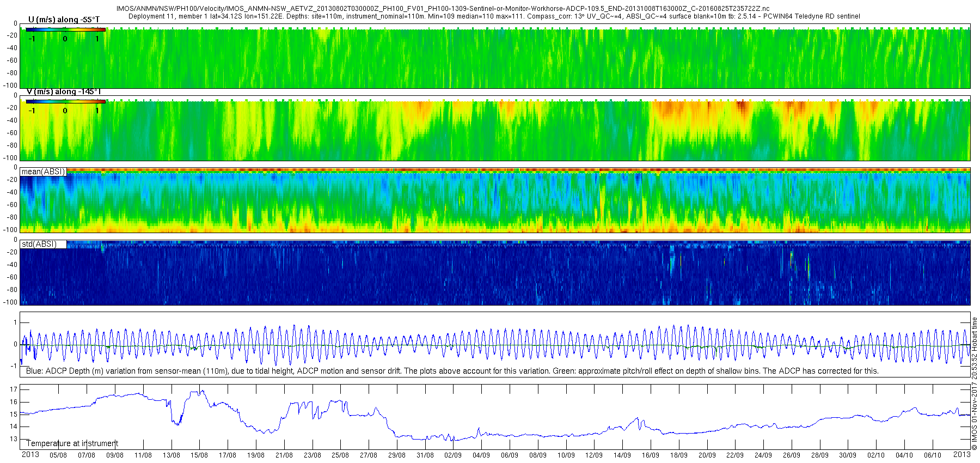Click the '15' temperature axis tick
This screenshot has width=980, height=463.
[x=14, y=415]
